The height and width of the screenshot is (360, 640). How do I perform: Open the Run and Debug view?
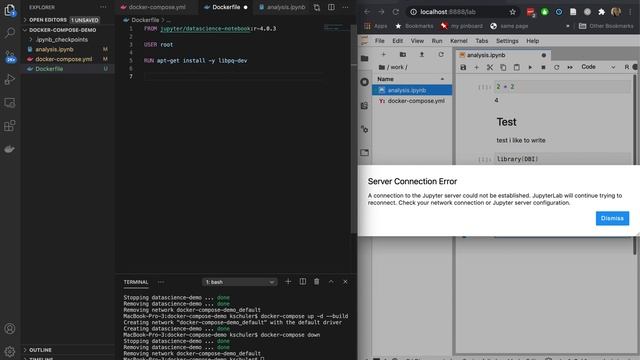point(10,79)
